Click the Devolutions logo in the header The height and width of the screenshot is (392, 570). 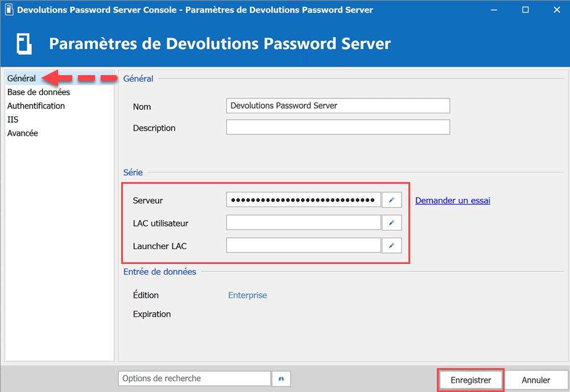pyautogui.click(x=24, y=44)
